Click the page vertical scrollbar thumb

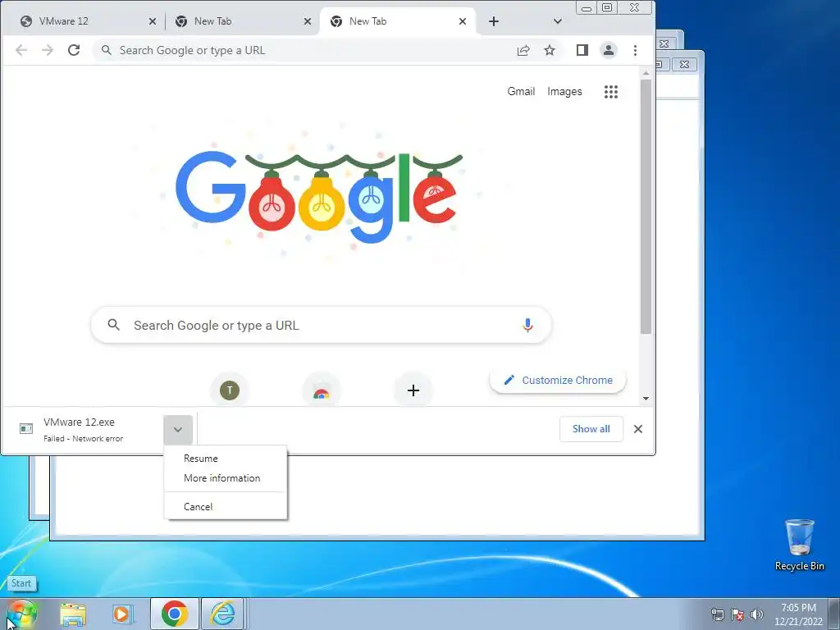[x=646, y=206]
